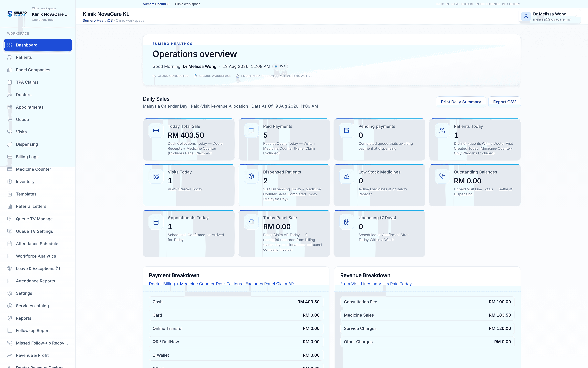
Task: Click the Queue list icon in sidebar
Action: tap(10, 119)
